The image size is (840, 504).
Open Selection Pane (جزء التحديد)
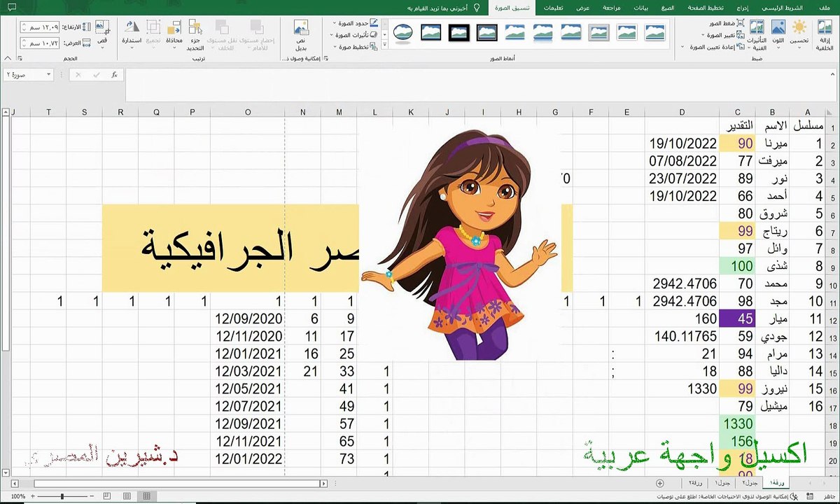(x=195, y=34)
